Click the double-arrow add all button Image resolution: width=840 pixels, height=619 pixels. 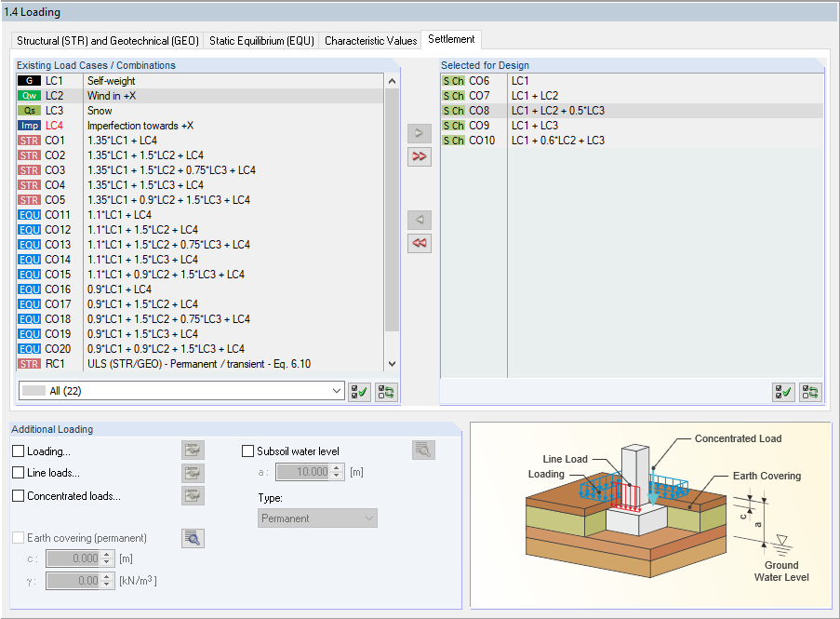click(x=419, y=156)
